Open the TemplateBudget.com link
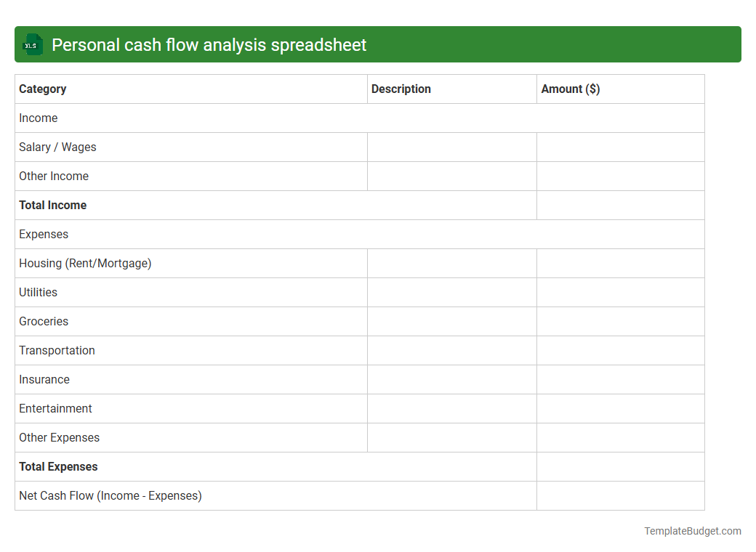The height and width of the screenshot is (552, 756). (x=691, y=531)
